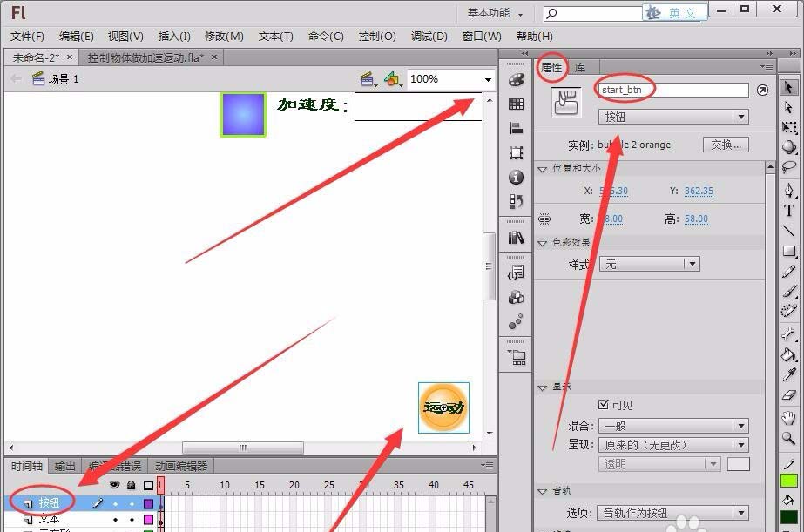
Task: Toggle width and height lock link
Action: pyautogui.click(x=544, y=219)
